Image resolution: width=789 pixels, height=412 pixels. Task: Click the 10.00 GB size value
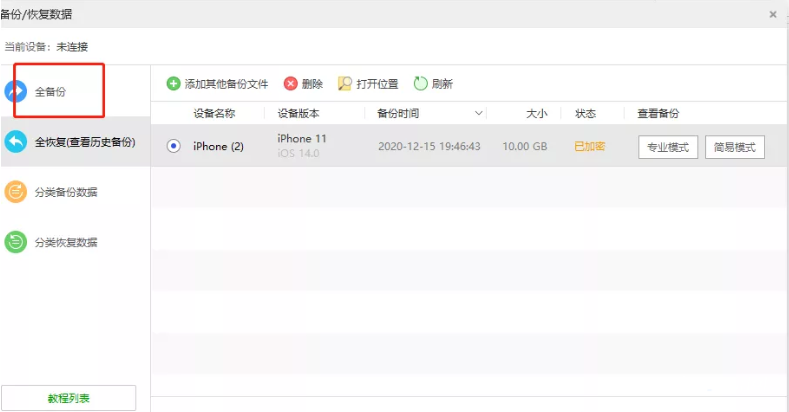coord(524,146)
